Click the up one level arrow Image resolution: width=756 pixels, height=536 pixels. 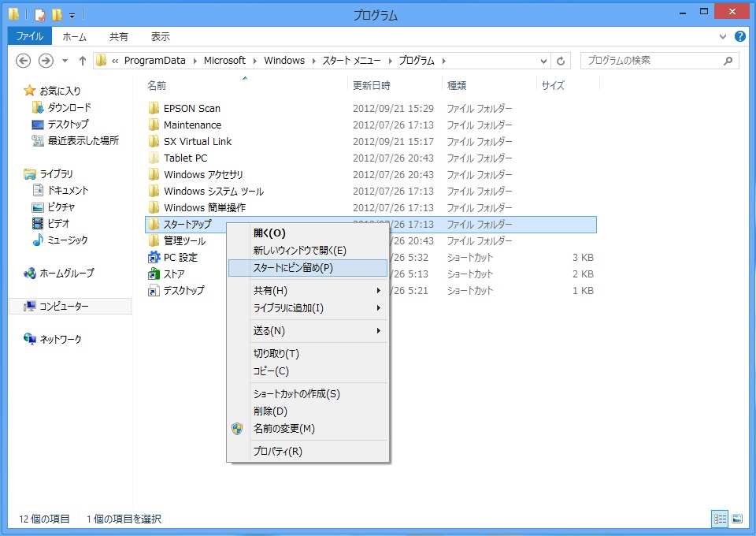click(83, 61)
